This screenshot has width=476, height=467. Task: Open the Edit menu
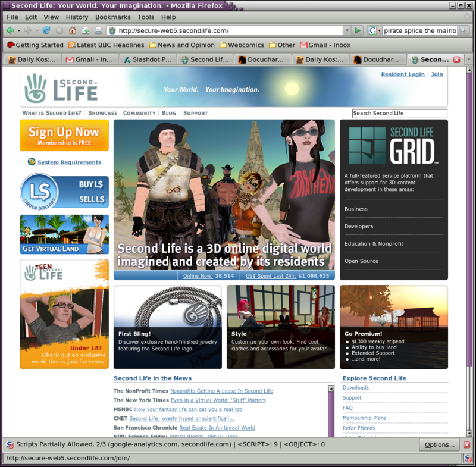[31, 17]
